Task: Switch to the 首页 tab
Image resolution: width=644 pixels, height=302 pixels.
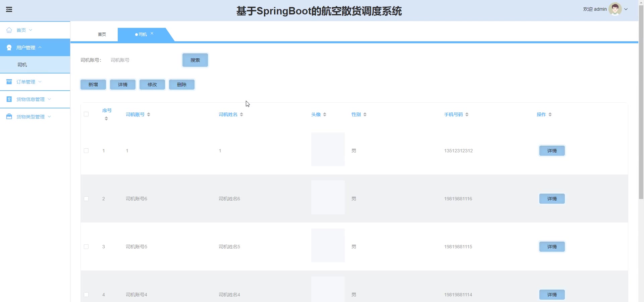Action: click(102, 35)
